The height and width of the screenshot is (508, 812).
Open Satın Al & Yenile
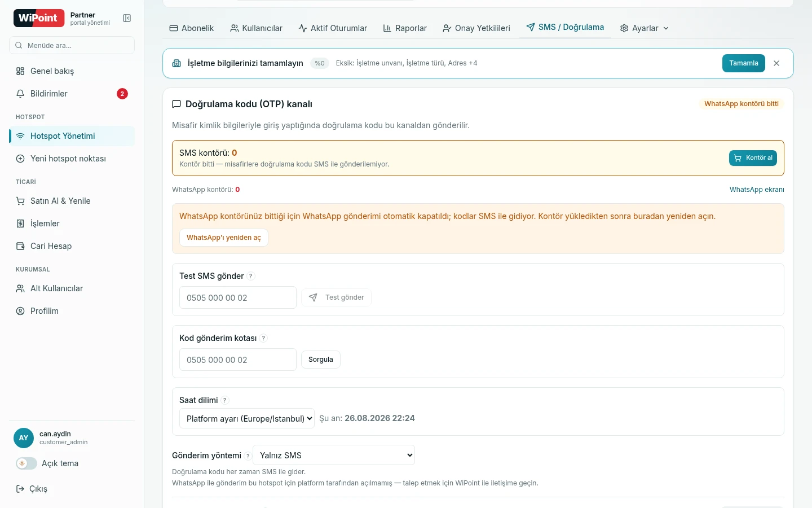click(72, 201)
